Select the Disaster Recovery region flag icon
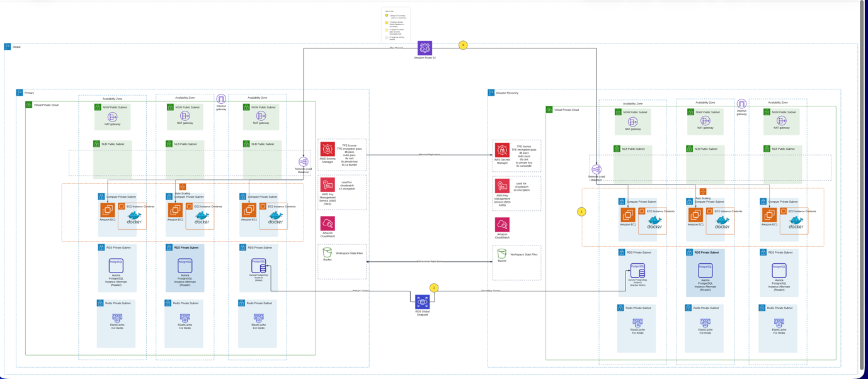The width and height of the screenshot is (868, 379). (491, 93)
